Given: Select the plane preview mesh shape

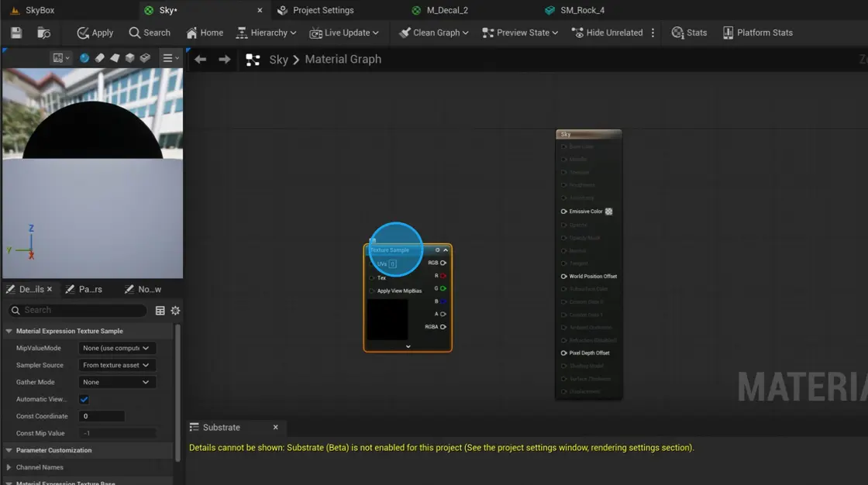Looking at the screenshot, I should pos(115,57).
